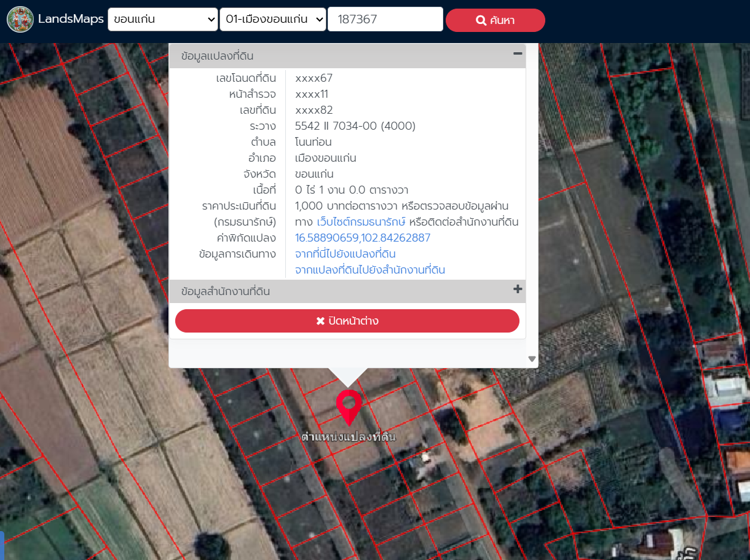Click the LandsMaps title text
The width and height of the screenshot is (750, 560).
[x=71, y=20]
